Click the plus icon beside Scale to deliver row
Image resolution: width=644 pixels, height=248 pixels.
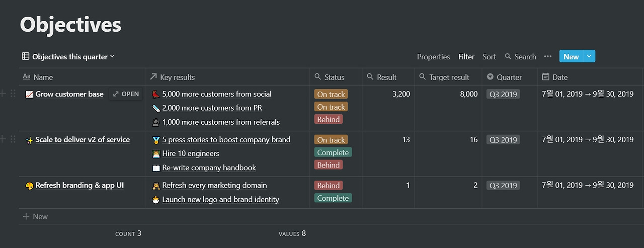pos(4,139)
